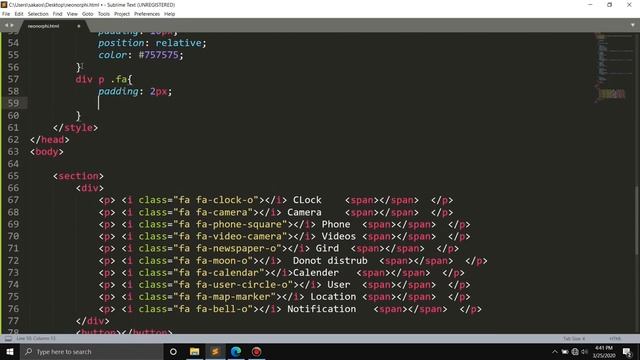The width and height of the screenshot is (640, 360).
Task: Open the HTML syntax selector
Action: (615, 338)
